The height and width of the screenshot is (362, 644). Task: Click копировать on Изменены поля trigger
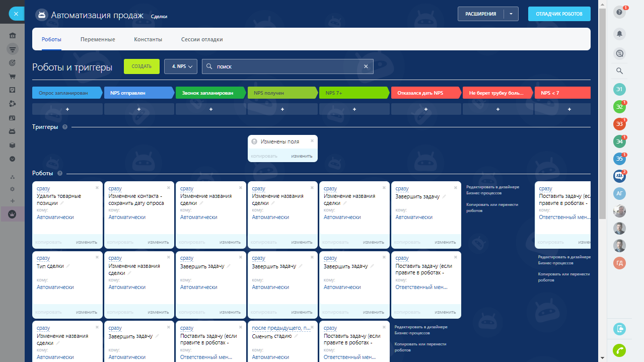264,156
